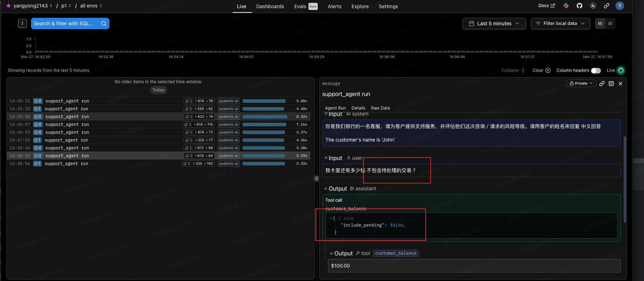This screenshot has width=644, height=281.
Task: Open the yangyong2143 organization selector
Action: [33, 6]
